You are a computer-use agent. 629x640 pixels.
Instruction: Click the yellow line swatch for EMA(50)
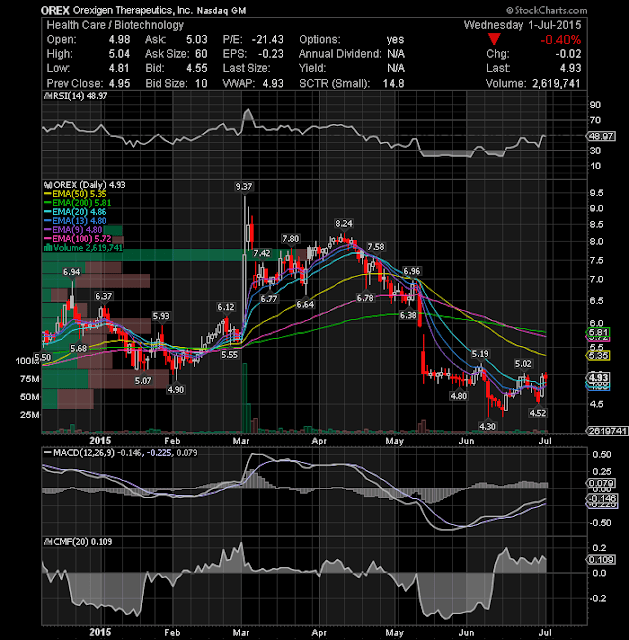[47, 194]
